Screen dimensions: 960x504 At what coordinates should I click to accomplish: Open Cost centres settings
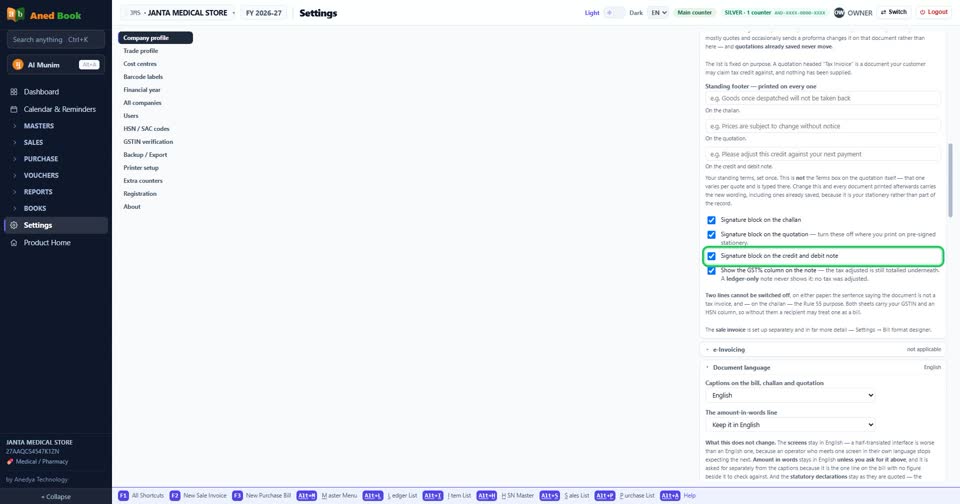140,64
